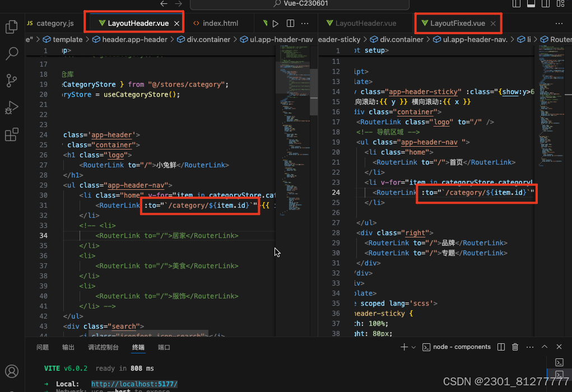Go forward with the right arrow
The width and height of the screenshot is (572, 392).
pyautogui.click(x=178, y=4)
